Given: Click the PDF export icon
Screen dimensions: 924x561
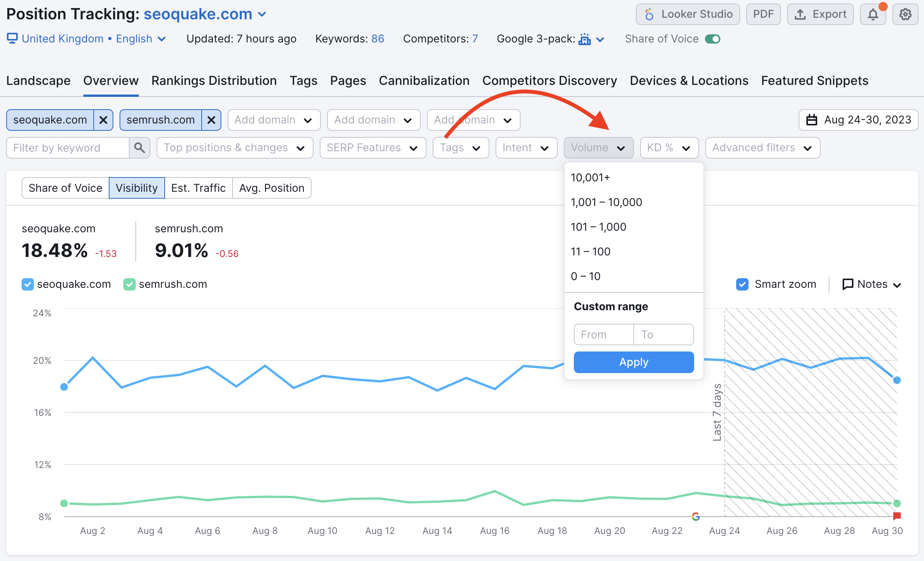Looking at the screenshot, I should (763, 14).
